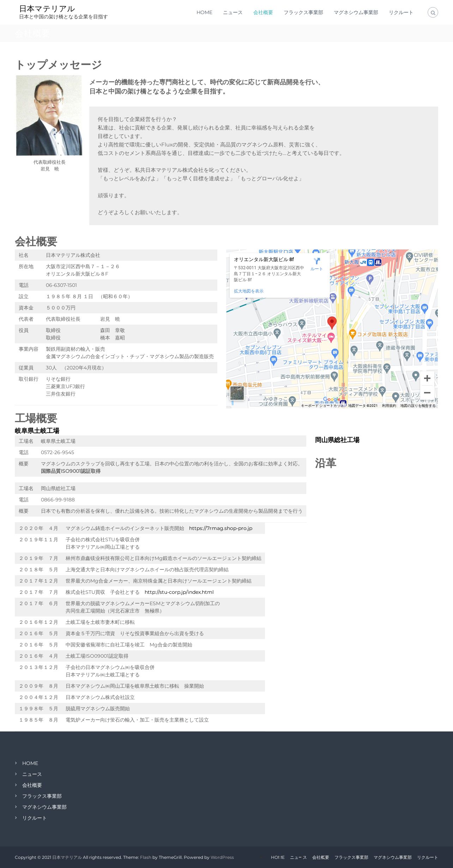Click the president's portrait photo
Viewport: 453px width, 868px height.
(49, 115)
